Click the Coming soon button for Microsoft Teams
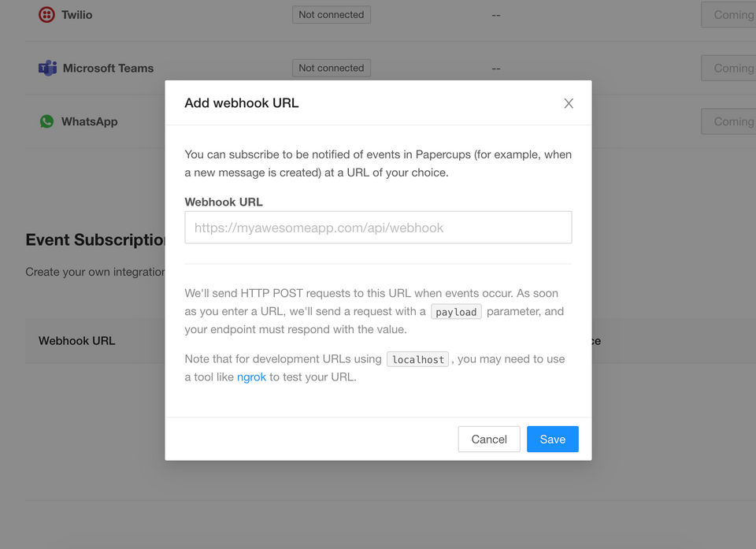Viewport: 756px width, 549px height. point(728,68)
